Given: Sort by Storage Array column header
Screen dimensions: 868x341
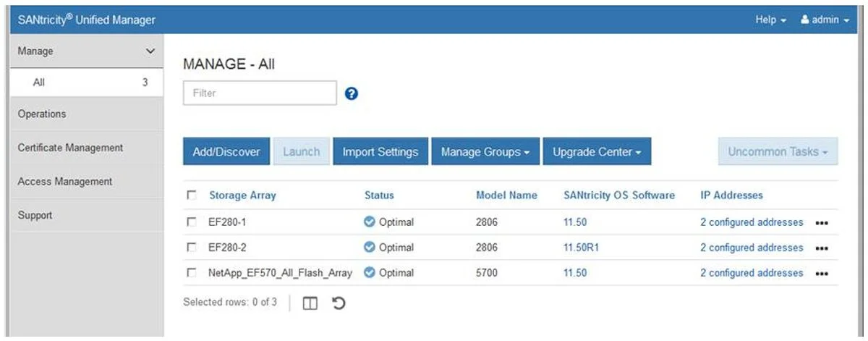Looking at the screenshot, I should [x=242, y=195].
